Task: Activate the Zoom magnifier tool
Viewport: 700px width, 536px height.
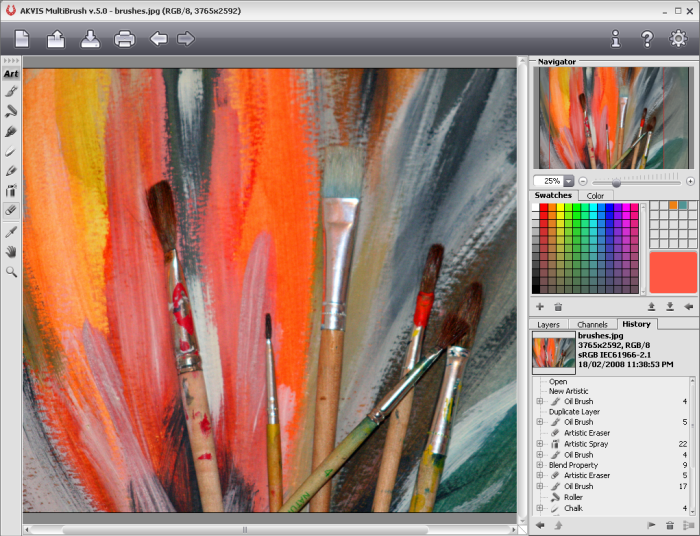Action: coord(11,271)
